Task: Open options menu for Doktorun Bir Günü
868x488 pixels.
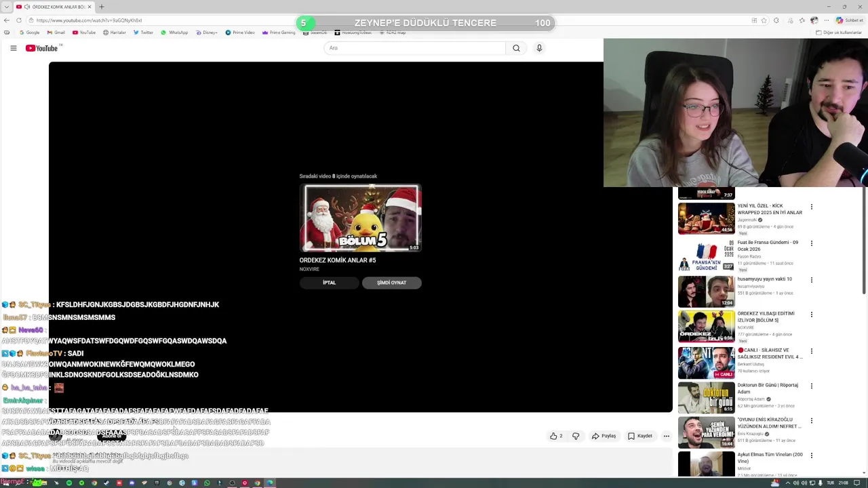Action: [811, 386]
